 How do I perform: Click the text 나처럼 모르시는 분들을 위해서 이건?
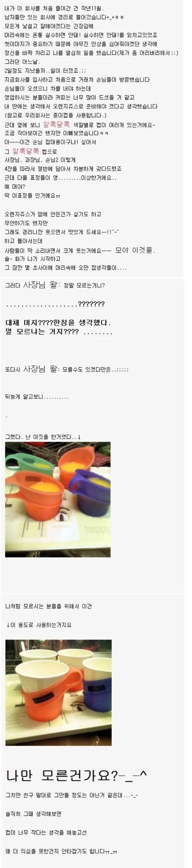(x=48, y=606)
